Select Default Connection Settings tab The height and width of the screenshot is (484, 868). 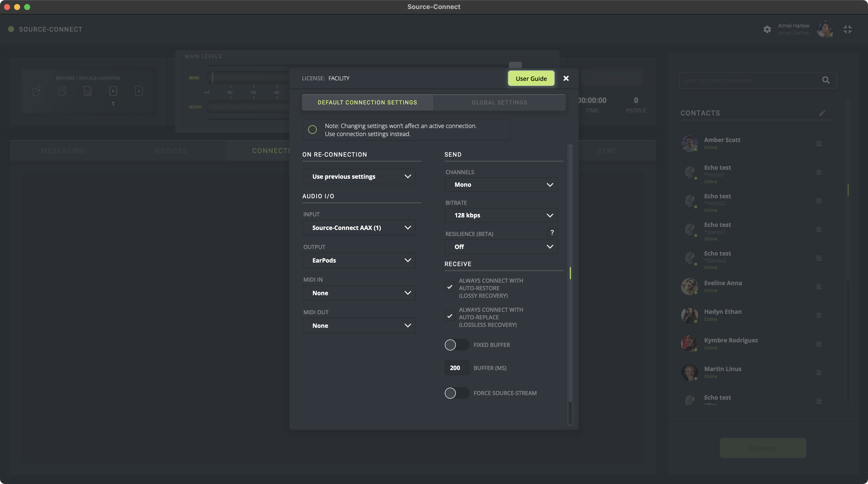point(367,102)
